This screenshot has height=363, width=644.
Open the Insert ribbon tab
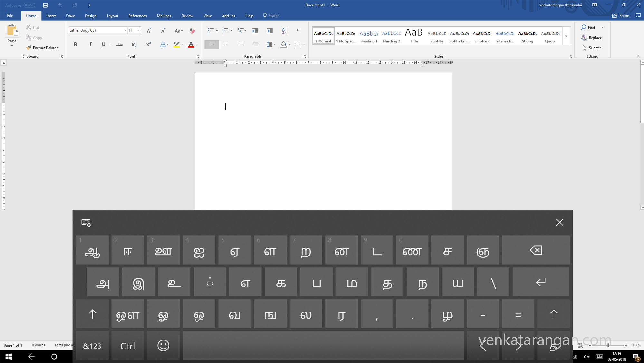pos(51,16)
